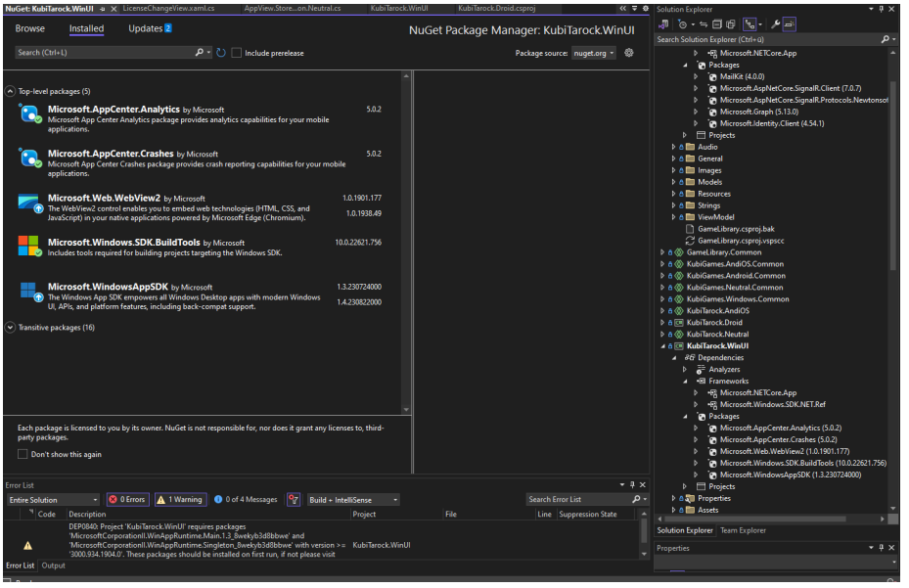Sort by the Project column header
The width and height of the screenshot is (909, 588).
click(364, 514)
